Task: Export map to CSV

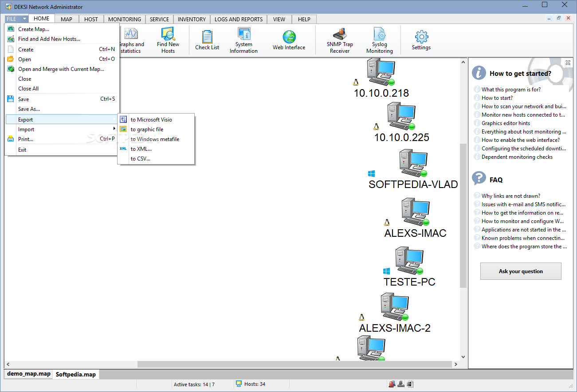Action: point(156,159)
